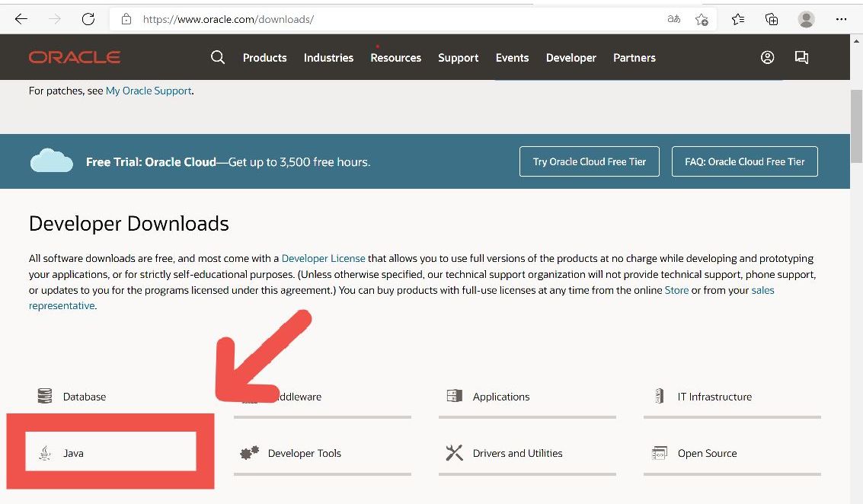Open the Products menu
The height and width of the screenshot is (504, 863).
pyautogui.click(x=265, y=58)
